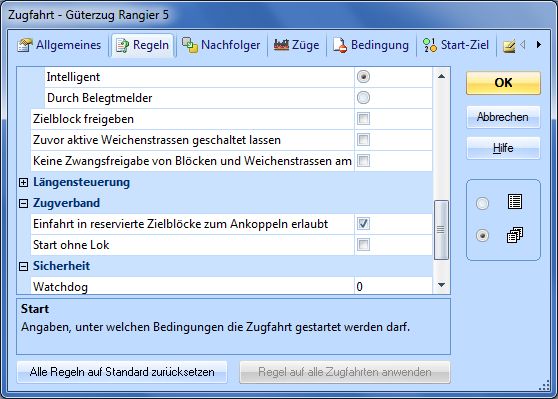Switch to the Regeln tab
558x399 pixels.
[x=142, y=45]
